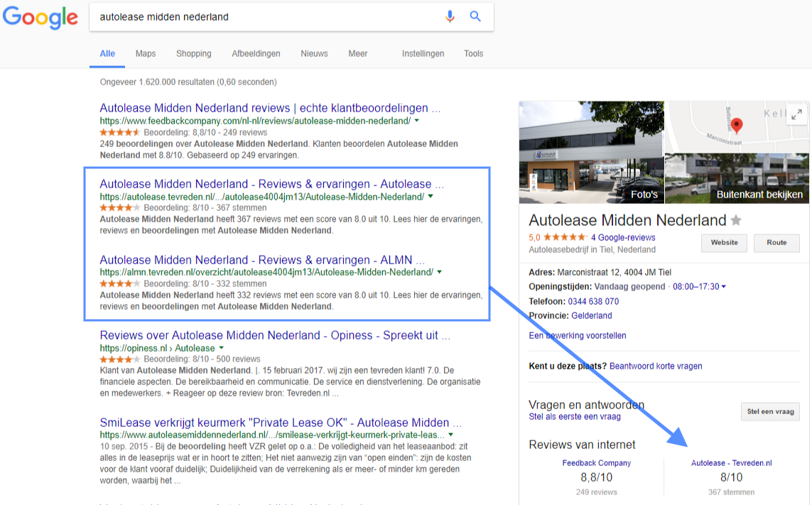Image resolution: width=812 pixels, height=505 pixels.
Task: Expand dropdown next to feedbackcompany.com URL
Action: coord(417,121)
